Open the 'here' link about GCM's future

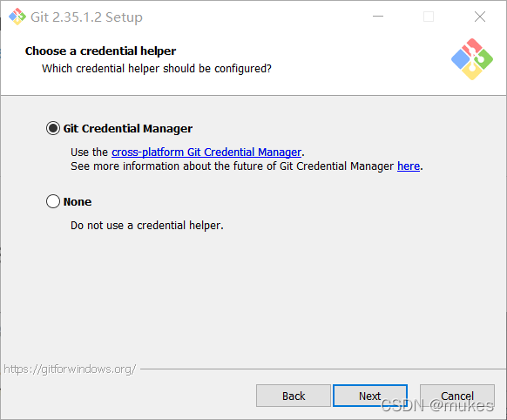[409, 166]
